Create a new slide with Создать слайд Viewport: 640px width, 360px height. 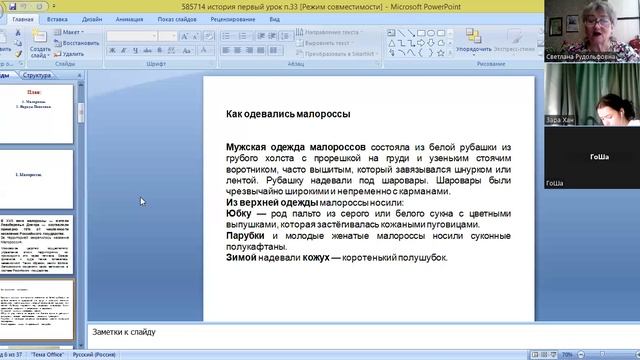tap(40, 43)
